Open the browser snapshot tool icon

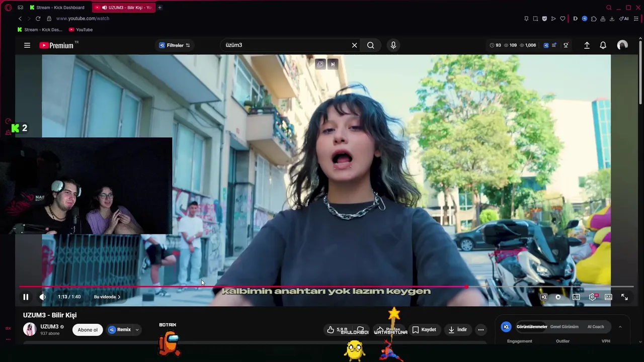535,19
